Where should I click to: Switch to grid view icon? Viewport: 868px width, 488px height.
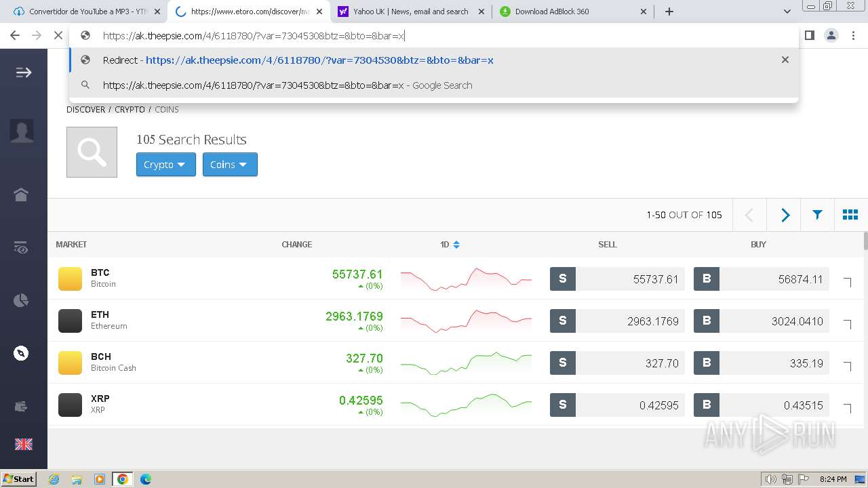(850, 215)
